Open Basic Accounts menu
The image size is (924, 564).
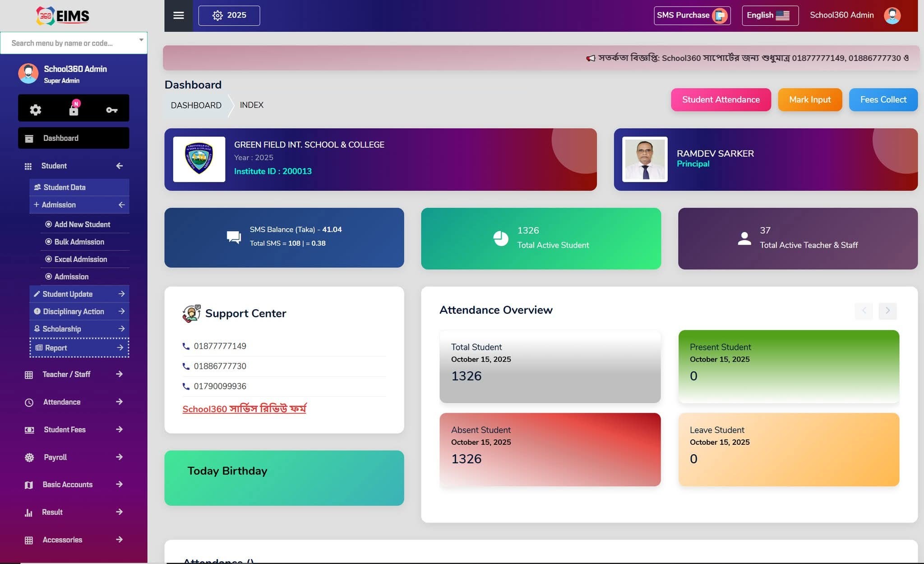pos(74,485)
